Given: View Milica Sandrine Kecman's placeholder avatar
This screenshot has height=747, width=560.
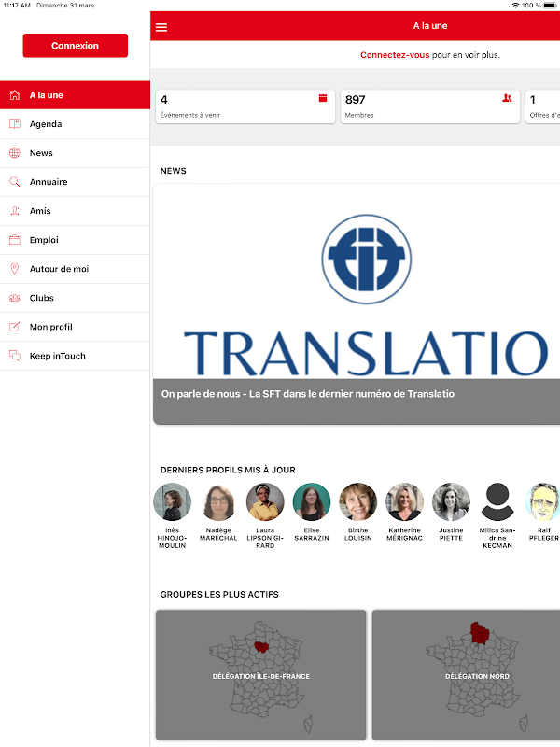Looking at the screenshot, I should coord(497,501).
